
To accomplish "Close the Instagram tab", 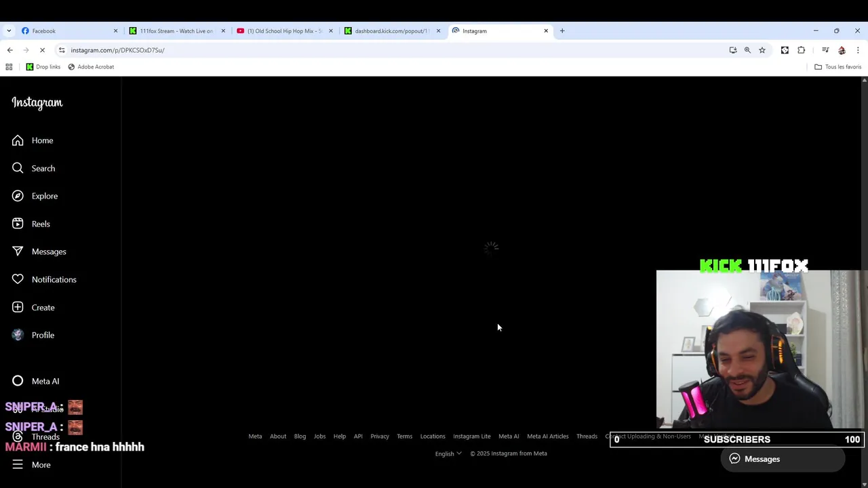I will 546,30.
